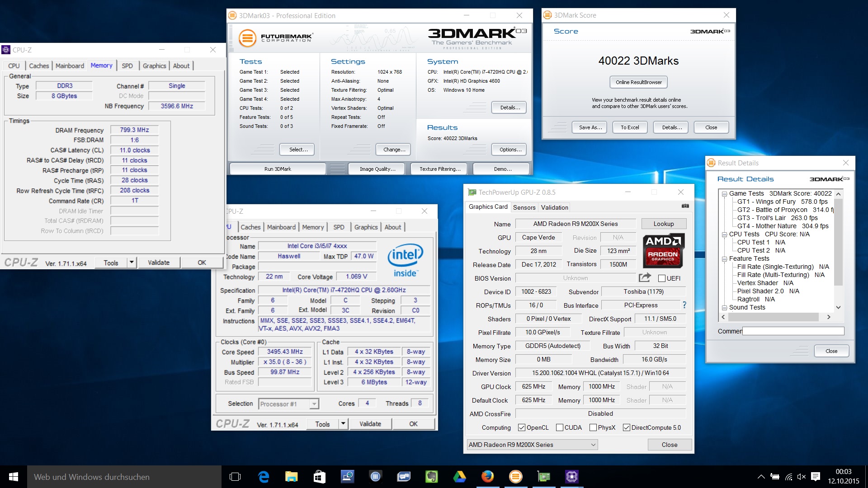
Task: Click the GPU-Z screenshot camera icon
Action: tap(685, 206)
